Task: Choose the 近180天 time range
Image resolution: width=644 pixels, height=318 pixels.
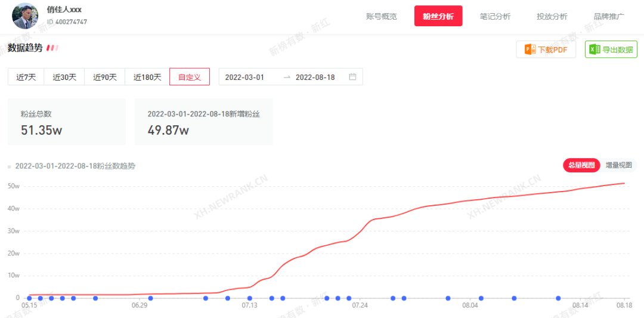Action: tap(147, 77)
